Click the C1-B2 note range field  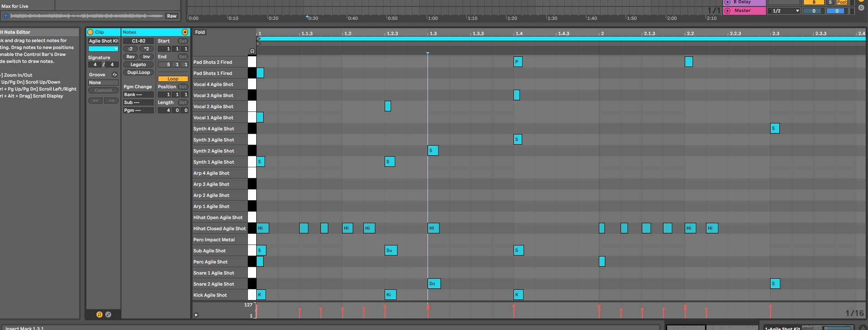point(138,41)
